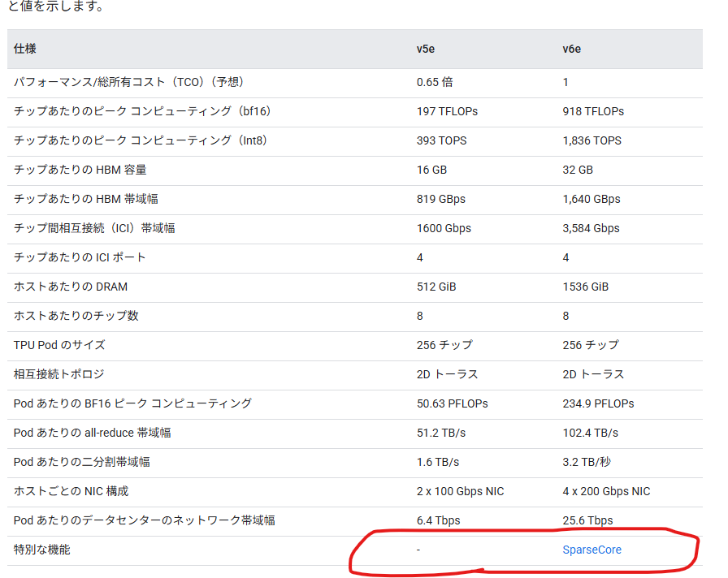Image resolution: width=728 pixels, height=578 pixels.
Task: Click the データセンターのネットワーク帯域幅 label
Action: click(145, 520)
